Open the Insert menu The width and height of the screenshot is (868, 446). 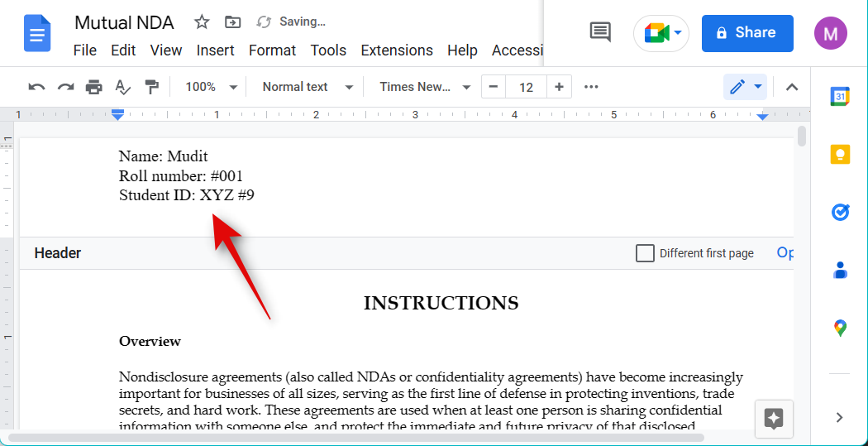tap(215, 50)
